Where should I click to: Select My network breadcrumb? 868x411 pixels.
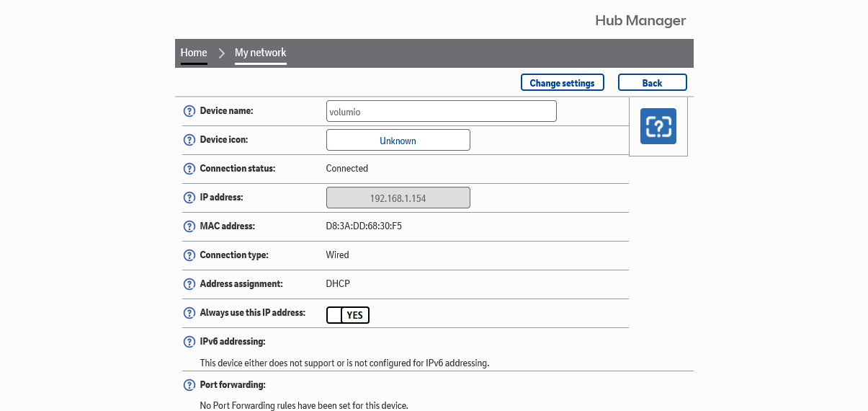[x=261, y=53]
